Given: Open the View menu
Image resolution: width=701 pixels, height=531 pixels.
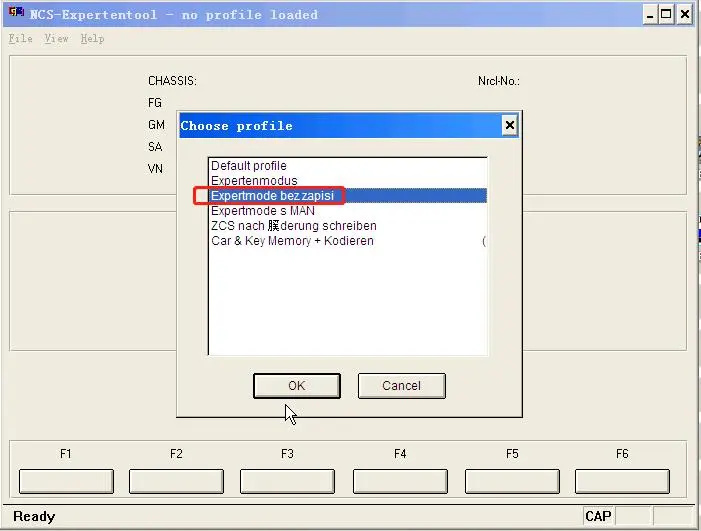Looking at the screenshot, I should (56, 39).
